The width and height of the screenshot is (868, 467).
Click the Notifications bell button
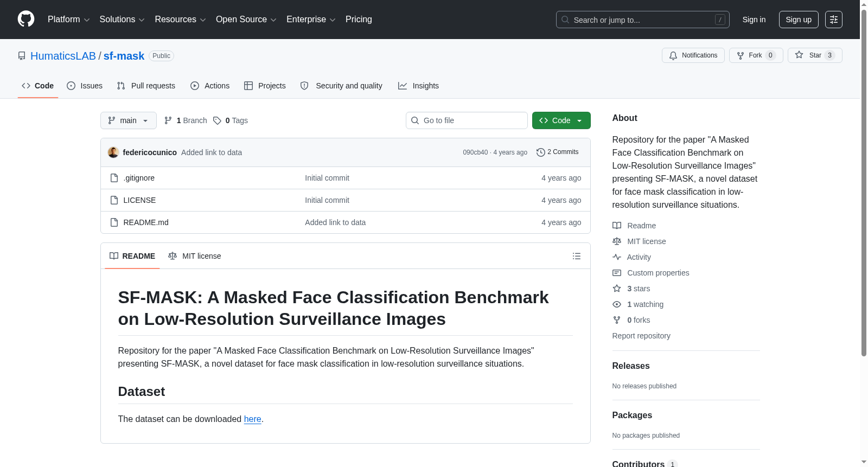[x=693, y=55]
